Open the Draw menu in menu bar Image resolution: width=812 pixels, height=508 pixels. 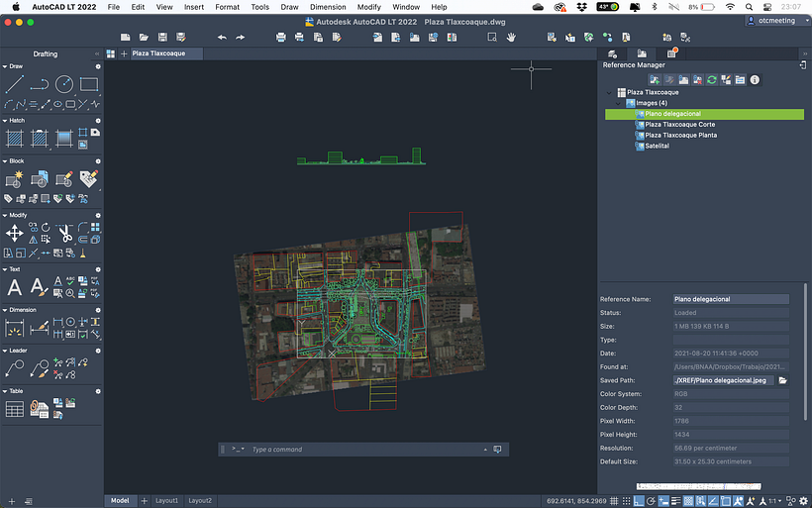tap(289, 7)
